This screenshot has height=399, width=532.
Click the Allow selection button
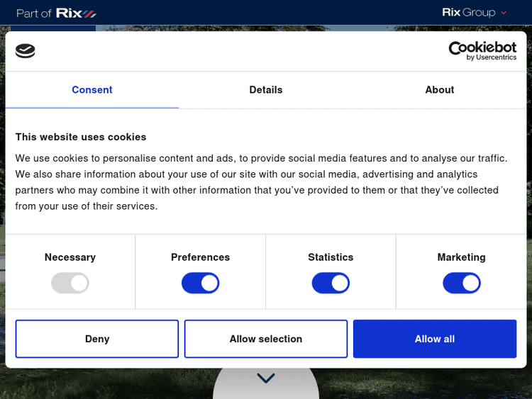266,339
